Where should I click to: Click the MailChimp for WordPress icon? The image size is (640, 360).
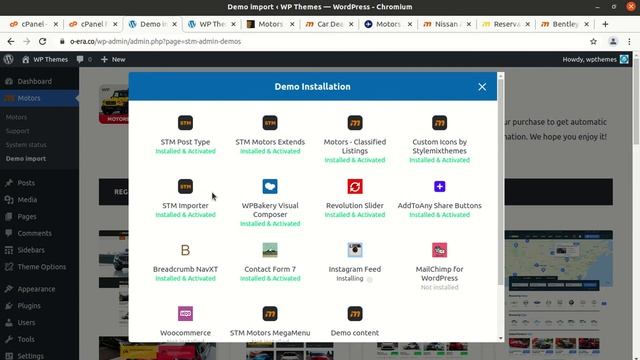pyautogui.click(x=440, y=250)
